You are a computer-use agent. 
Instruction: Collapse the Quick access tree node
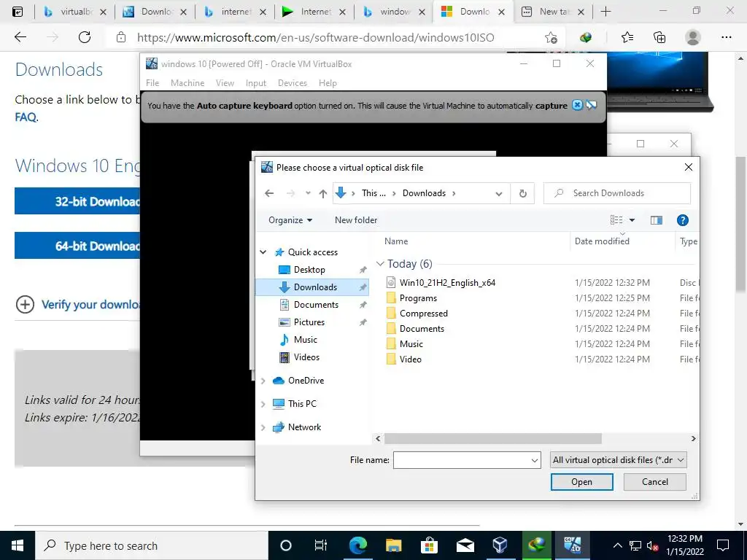coord(263,252)
